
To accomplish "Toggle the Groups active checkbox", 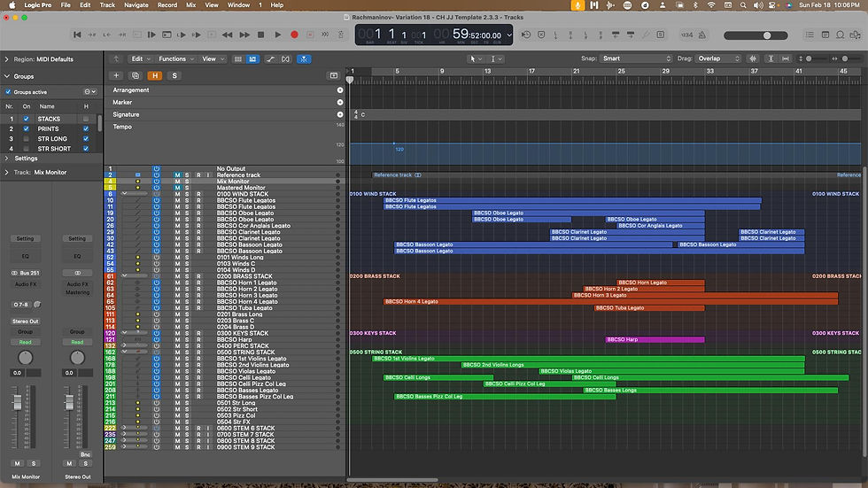I will click(x=8, y=92).
